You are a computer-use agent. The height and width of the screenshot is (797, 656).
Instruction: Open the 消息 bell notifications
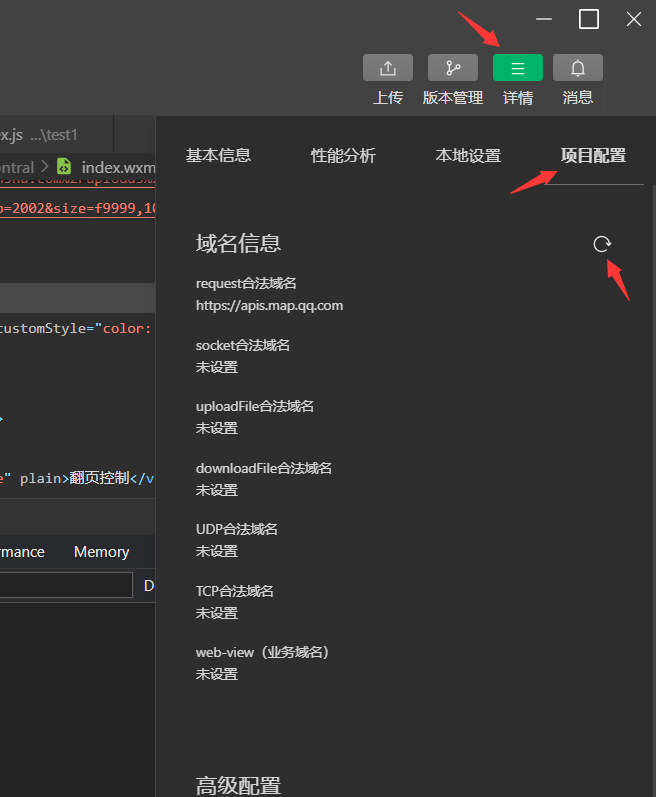point(578,68)
